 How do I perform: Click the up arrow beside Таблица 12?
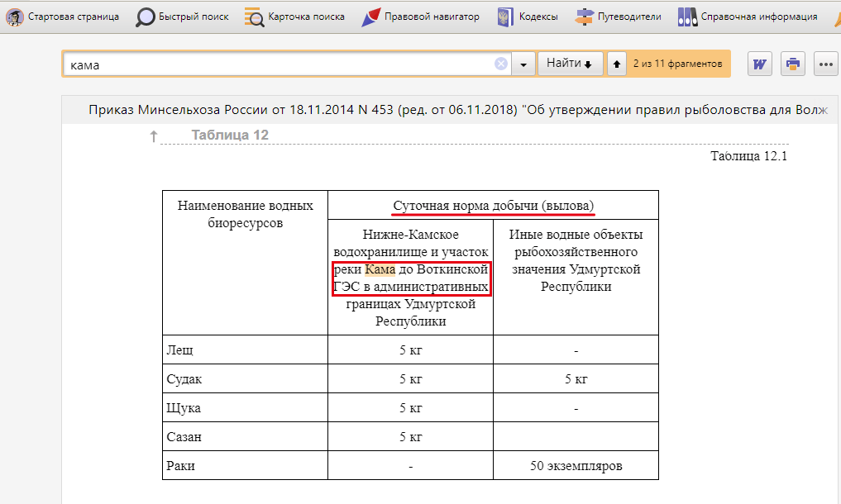click(153, 136)
